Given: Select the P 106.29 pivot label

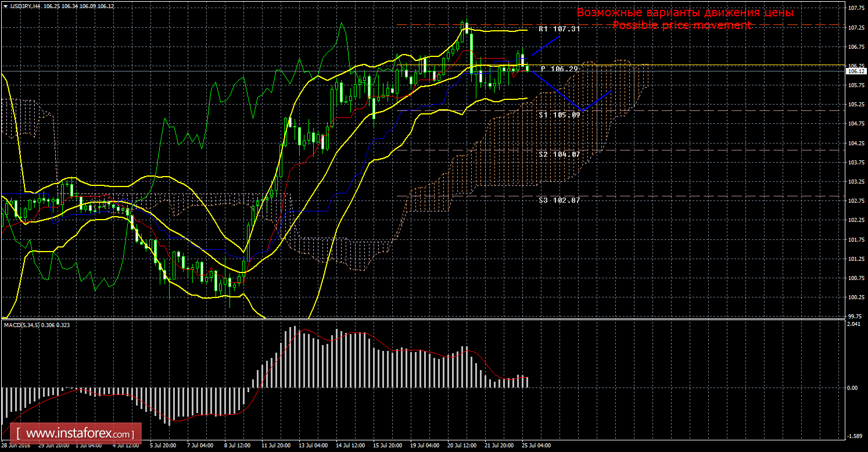Looking at the screenshot, I should pyautogui.click(x=559, y=69).
